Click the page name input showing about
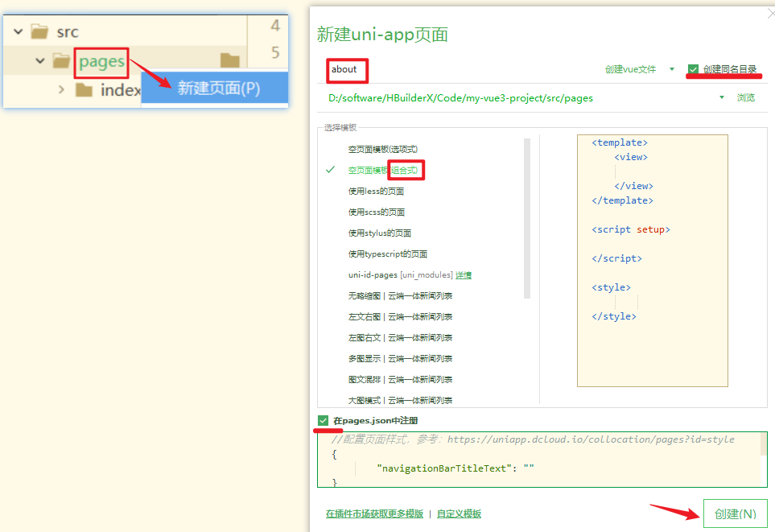This screenshot has width=775, height=532. click(x=346, y=71)
